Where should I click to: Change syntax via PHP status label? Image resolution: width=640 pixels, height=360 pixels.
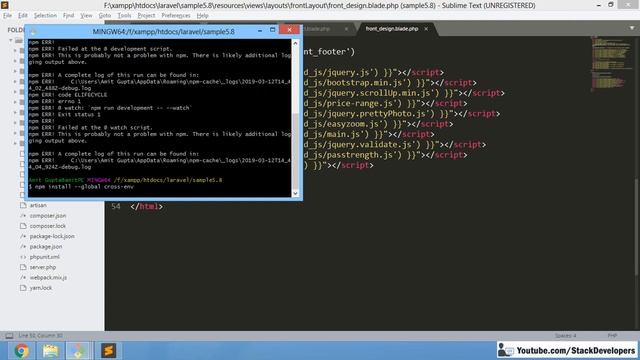click(x=612, y=336)
